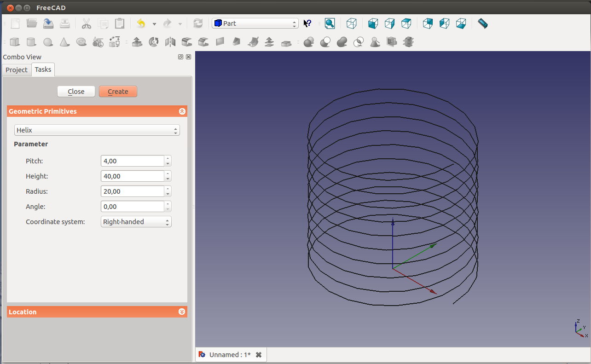The height and width of the screenshot is (364, 591).
Task: Switch to axonometric view cube icon
Action: (352, 23)
